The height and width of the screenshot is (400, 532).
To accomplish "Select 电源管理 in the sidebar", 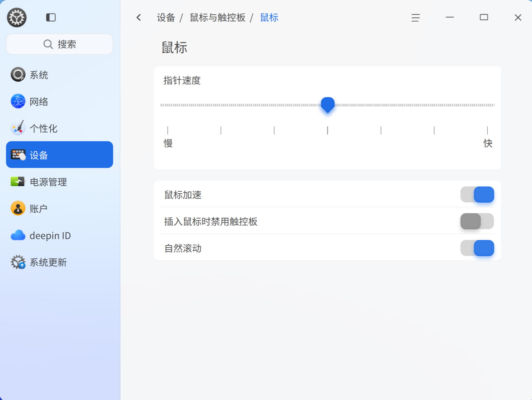I will [60, 182].
